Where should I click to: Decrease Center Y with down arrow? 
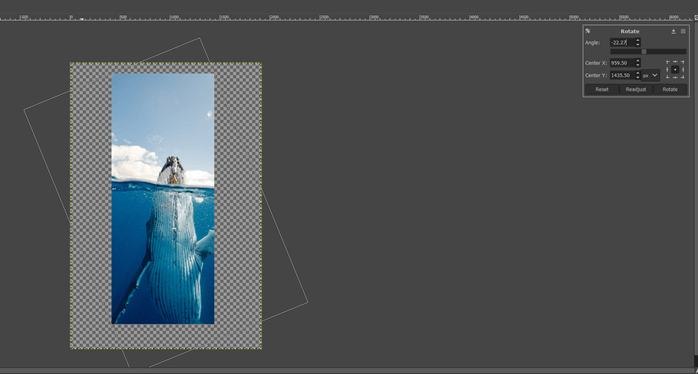(638, 77)
